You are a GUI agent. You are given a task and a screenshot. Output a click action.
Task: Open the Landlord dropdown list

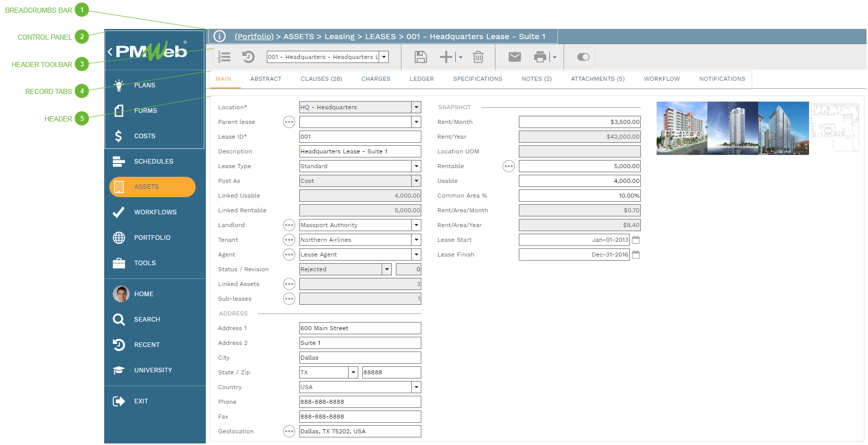416,225
